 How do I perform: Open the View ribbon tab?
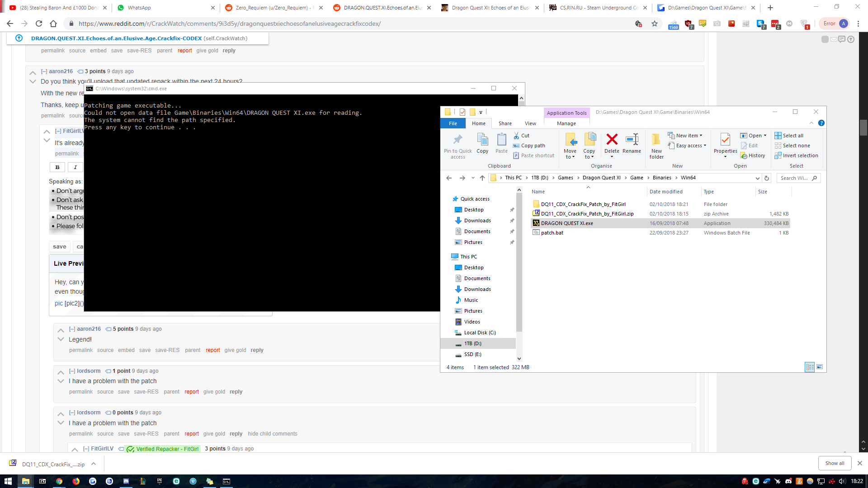(530, 123)
